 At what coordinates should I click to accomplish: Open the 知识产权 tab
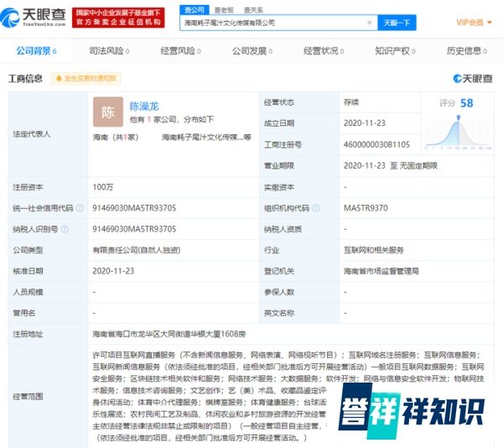[395, 51]
